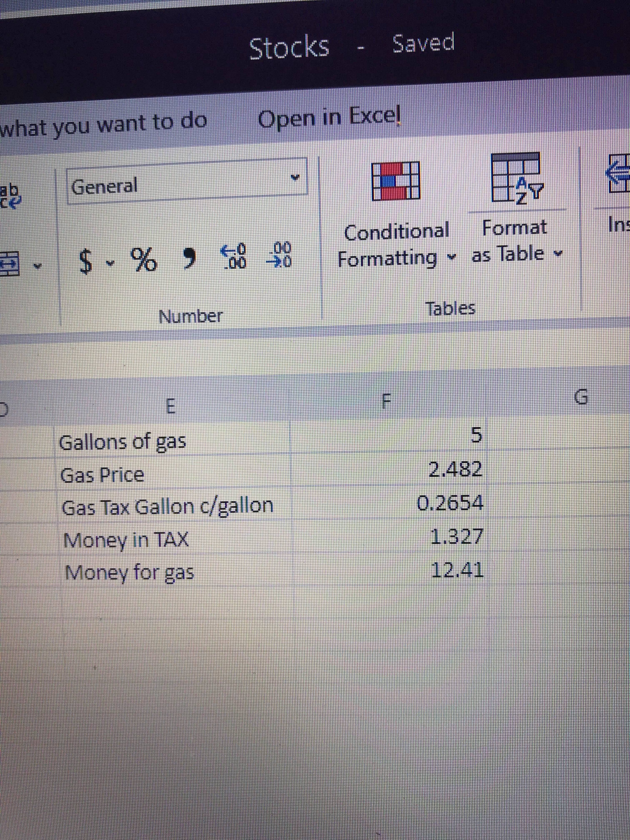Click the Increase Decimal icon

click(234, 256)
